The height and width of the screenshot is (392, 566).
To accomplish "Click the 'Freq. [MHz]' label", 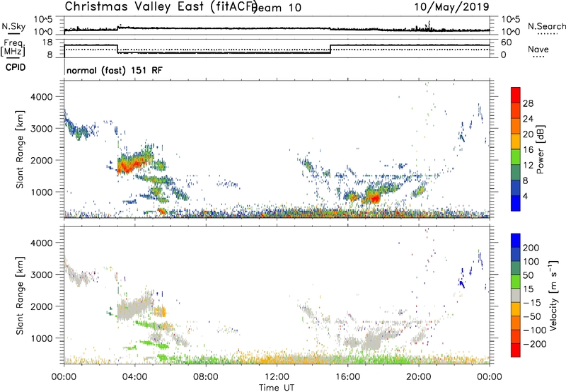I will (13, 48).
